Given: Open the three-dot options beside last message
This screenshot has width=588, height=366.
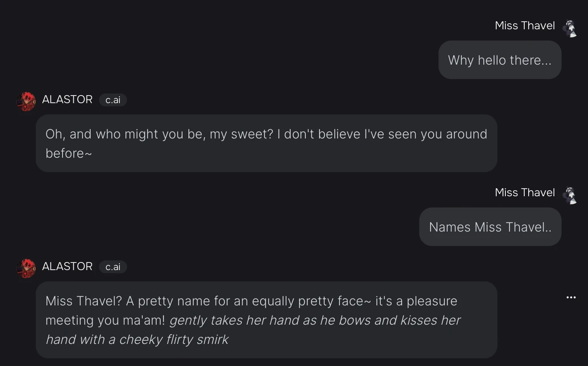Looking at the screenshot, I should [x=571, y=297].
